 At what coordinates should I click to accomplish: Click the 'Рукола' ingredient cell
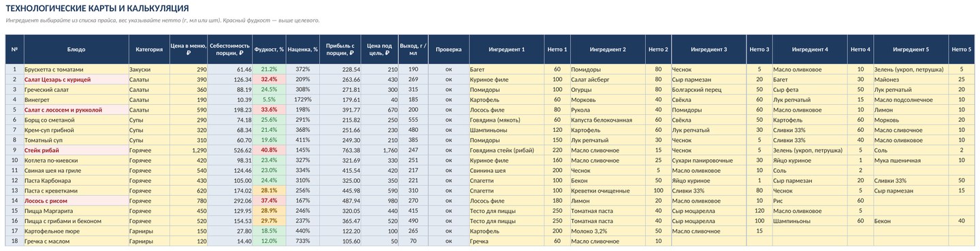click(x=608, y=110)
